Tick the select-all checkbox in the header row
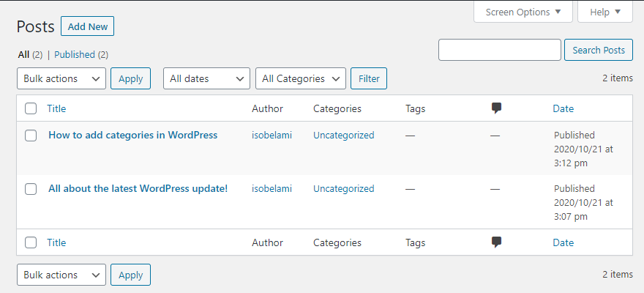The height and width of the screenshot is (293, 644). pyautogui.click(x=31, y=108)
